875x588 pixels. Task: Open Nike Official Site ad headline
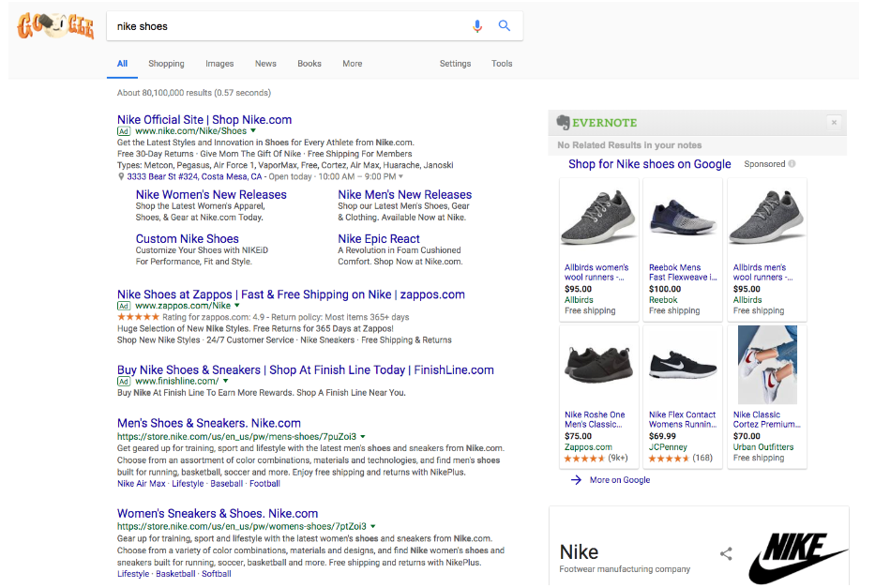tap(204, 119)
